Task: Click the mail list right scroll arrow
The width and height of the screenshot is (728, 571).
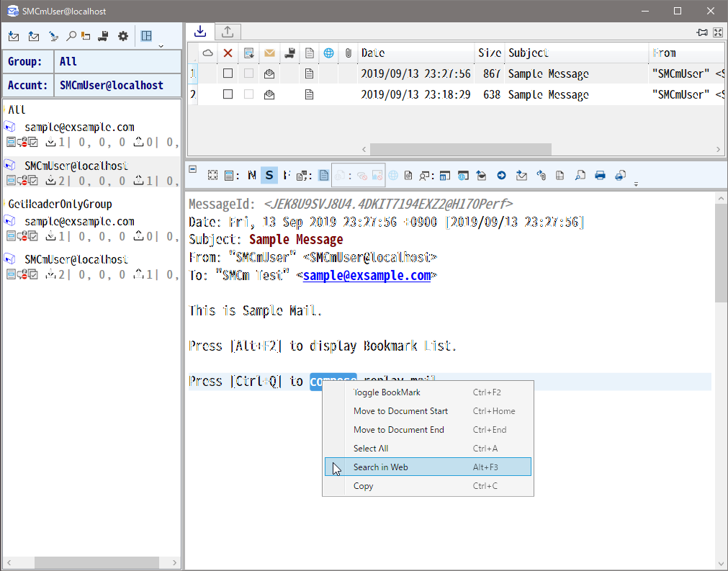Action: tap(718, 150)
